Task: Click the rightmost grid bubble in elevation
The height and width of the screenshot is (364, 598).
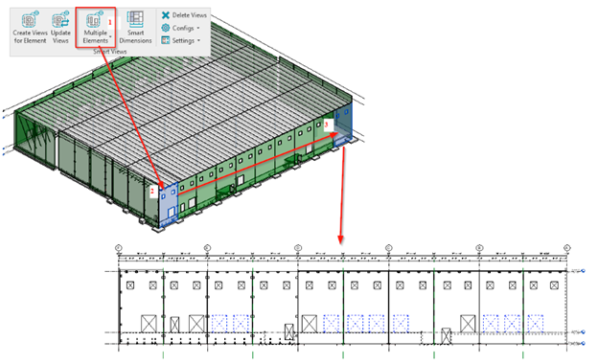Action: pos(566,248)
